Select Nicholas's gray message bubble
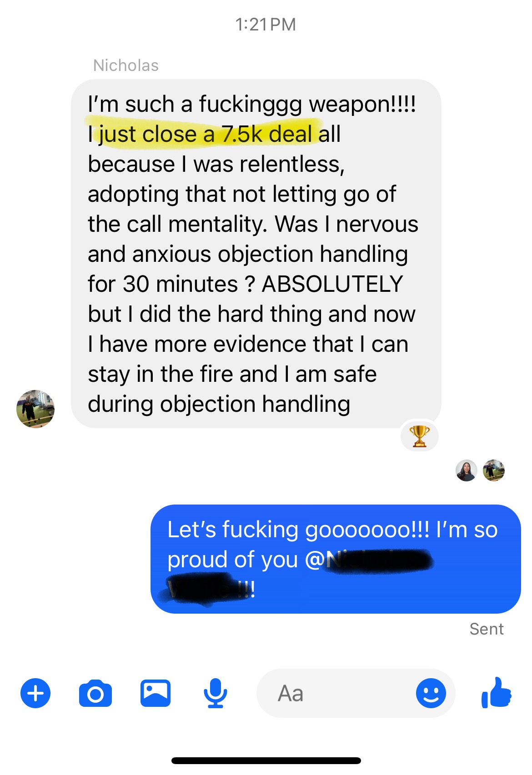 coord(256,254)
